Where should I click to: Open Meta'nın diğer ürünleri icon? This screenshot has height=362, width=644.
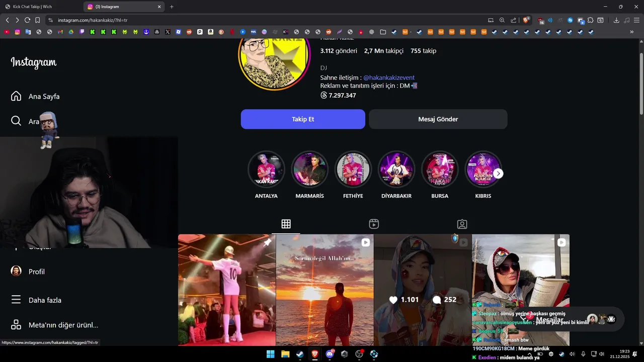(x=16, y=325)
